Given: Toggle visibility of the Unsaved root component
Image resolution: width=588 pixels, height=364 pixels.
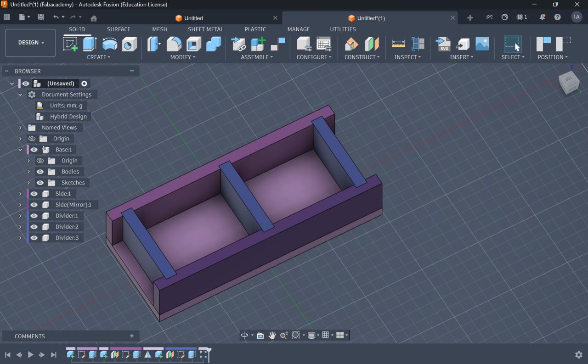Looking at the screenshot, I should pos(26,84).
